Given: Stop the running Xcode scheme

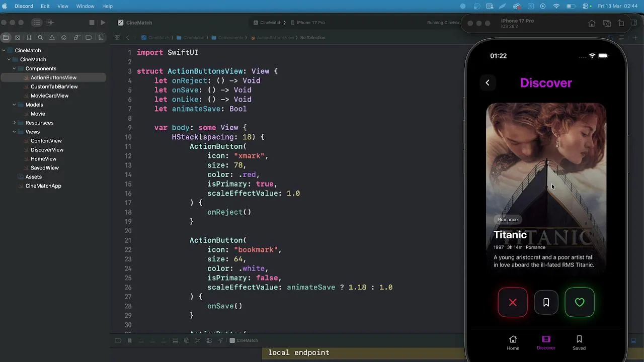Looking at the screenshot, I should pos(92,23).
